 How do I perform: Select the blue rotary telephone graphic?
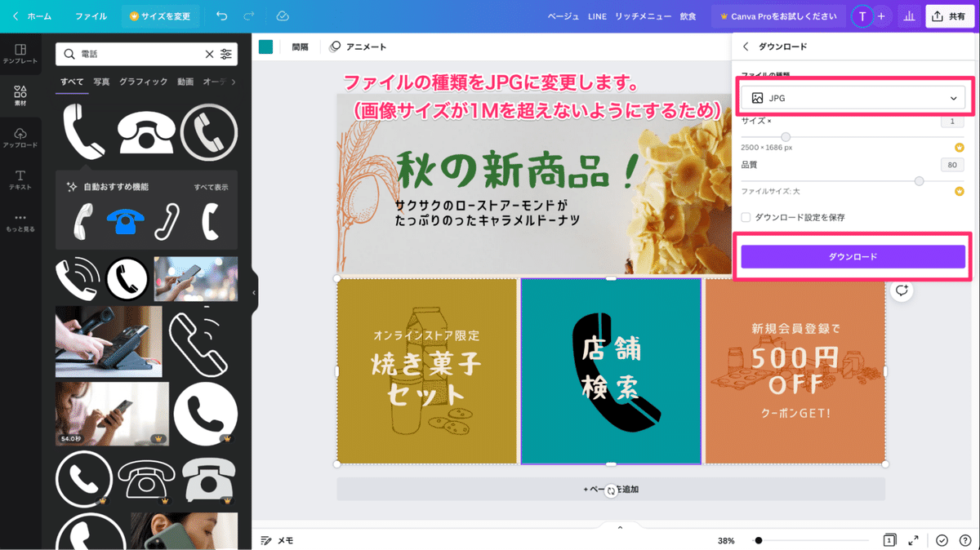(125, 221)
